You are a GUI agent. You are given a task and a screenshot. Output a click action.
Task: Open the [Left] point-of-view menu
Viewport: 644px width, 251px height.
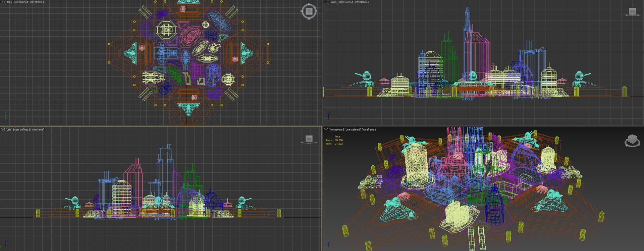pos(9,130)
